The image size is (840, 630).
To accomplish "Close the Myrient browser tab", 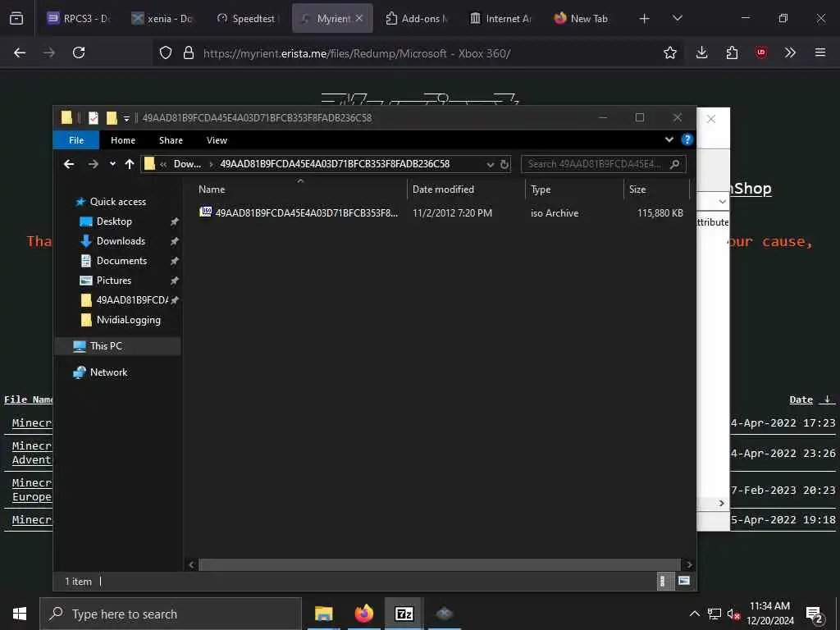I will 359,18.
